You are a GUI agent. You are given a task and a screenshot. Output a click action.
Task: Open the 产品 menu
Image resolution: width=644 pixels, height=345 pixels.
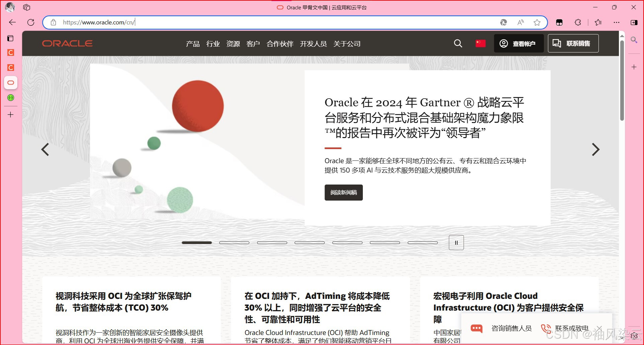pos(193,44)
